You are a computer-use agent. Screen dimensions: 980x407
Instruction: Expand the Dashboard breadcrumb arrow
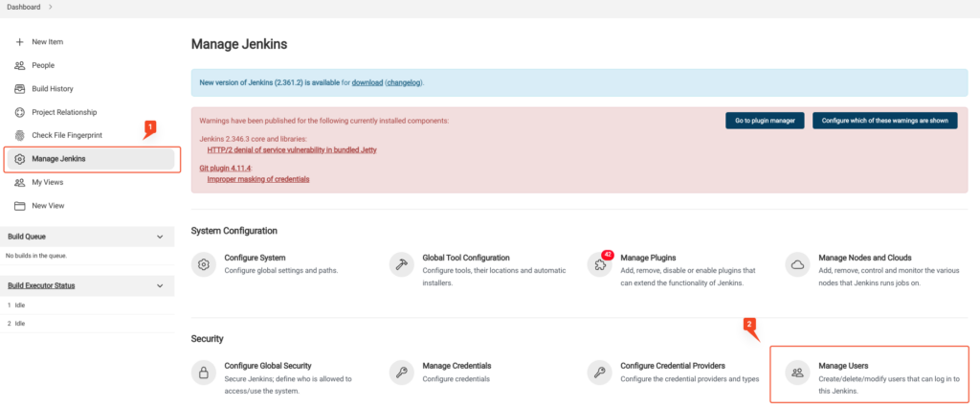[x=50, y=7]
